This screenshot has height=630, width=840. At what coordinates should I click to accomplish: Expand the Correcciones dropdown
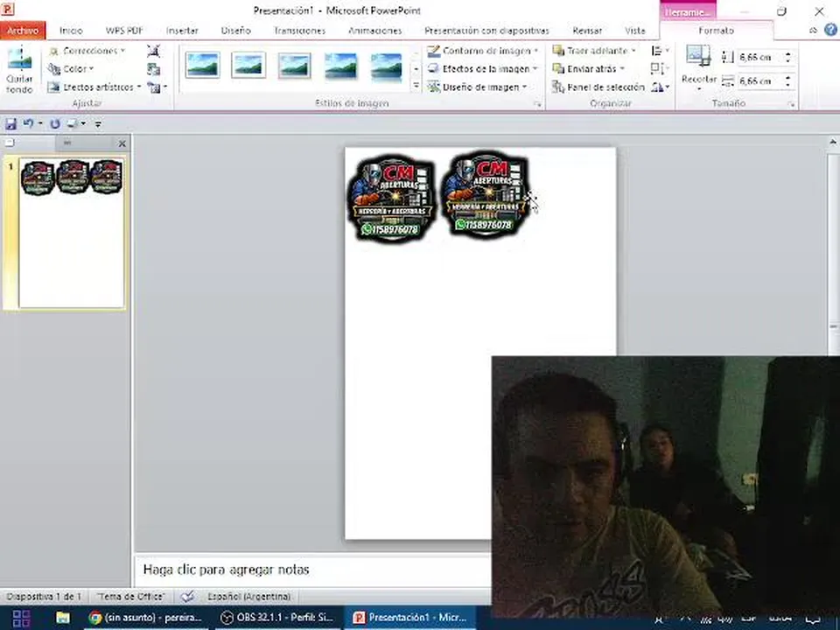87,51
